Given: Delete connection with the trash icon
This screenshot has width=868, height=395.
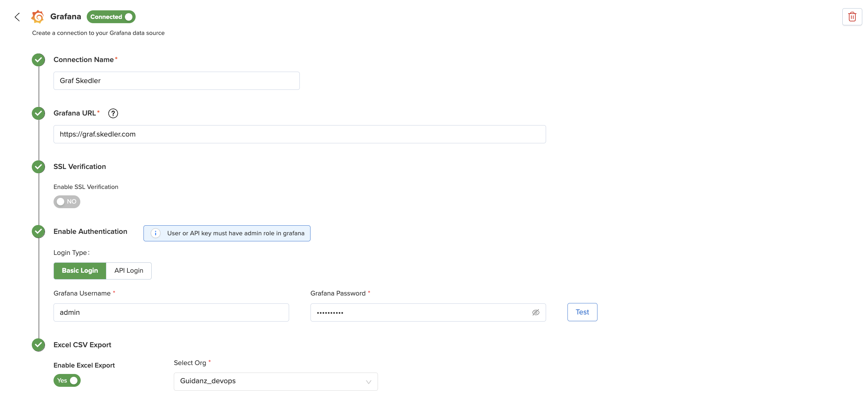Looking at the screenshot, I should [852, 17].
